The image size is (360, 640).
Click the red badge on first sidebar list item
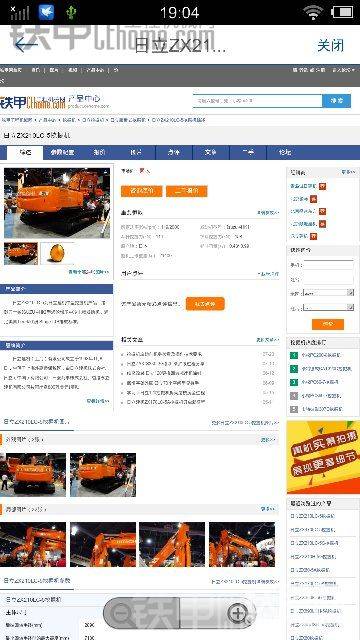coord(322,187)
